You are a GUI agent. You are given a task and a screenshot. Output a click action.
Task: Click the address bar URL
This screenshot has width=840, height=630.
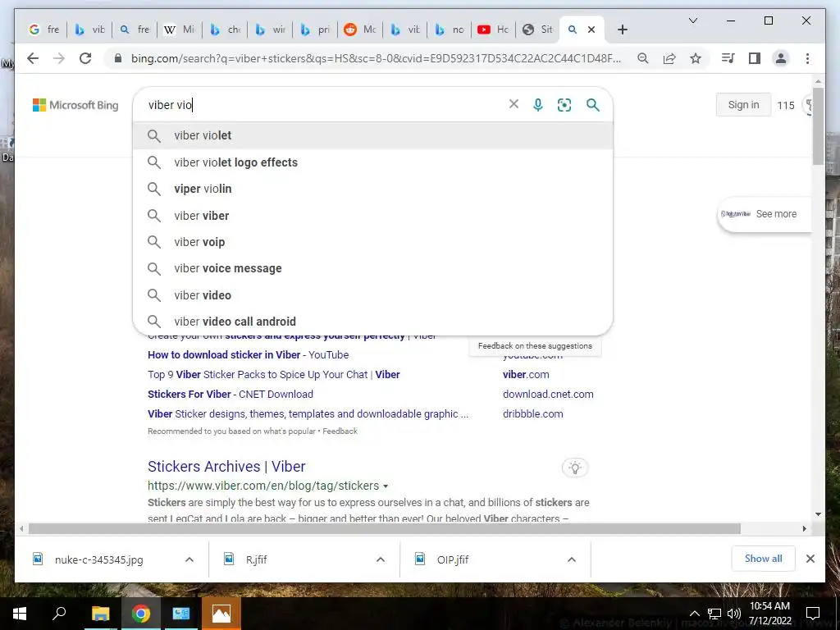pyautogui.click(x=376, y=58)
